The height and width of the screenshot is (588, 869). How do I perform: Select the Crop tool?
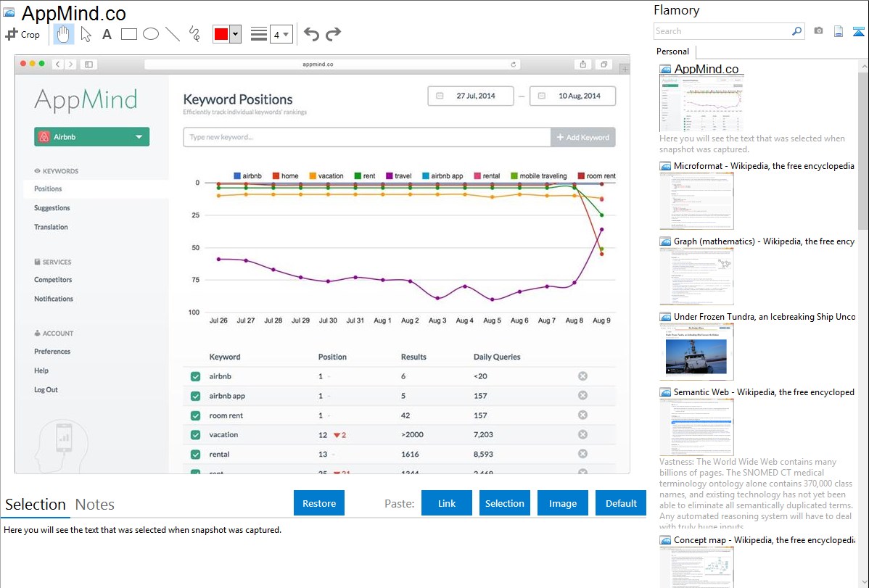tap(23, 34)
